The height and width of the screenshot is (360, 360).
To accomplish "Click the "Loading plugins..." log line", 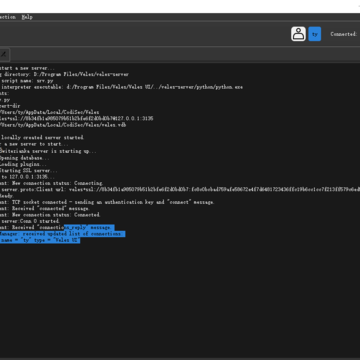I will pyautogui.click(x=23, y=164).
